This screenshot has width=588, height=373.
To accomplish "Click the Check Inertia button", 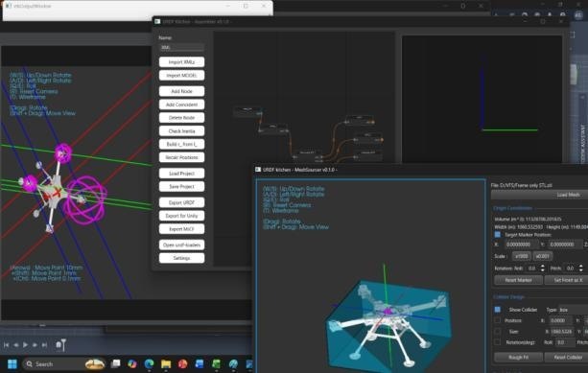I will [x=181, y=131].
